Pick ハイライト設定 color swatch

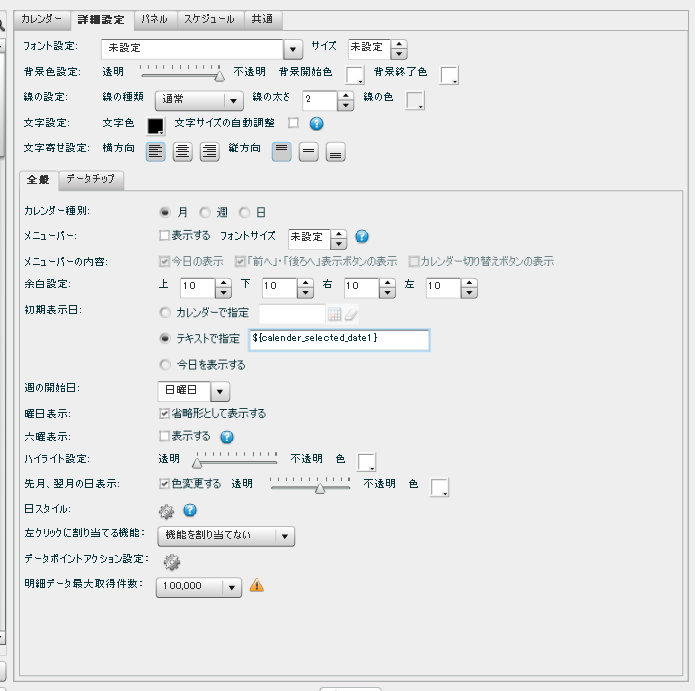pyautogui.click(x=367, y=462)
